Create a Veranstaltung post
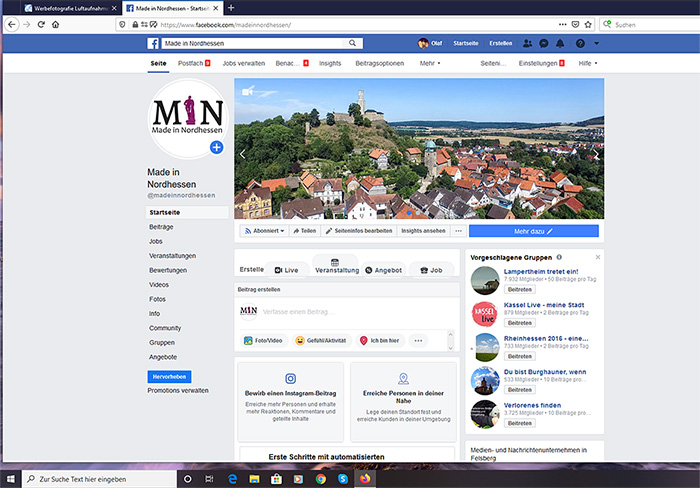This screenshot has width=700, height=488. click(x=337, y=266)
